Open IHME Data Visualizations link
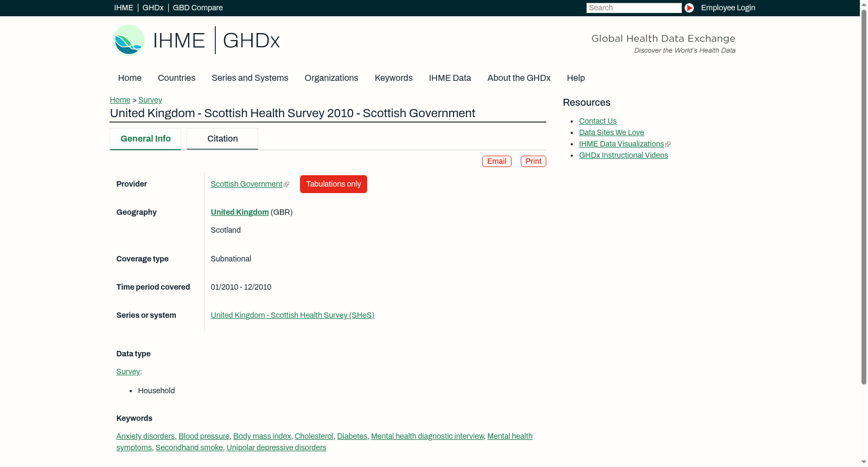The image size is (868, 467). pos(622,144)
